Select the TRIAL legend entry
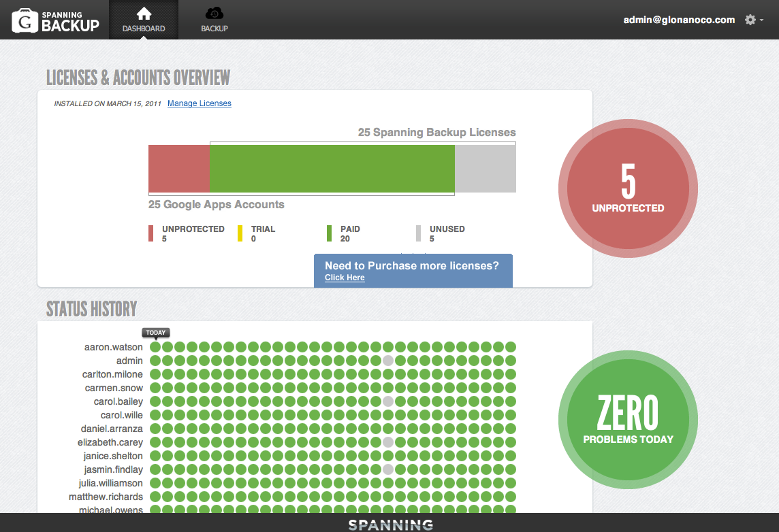The image size is (779, 532). [x=256, y=233]
